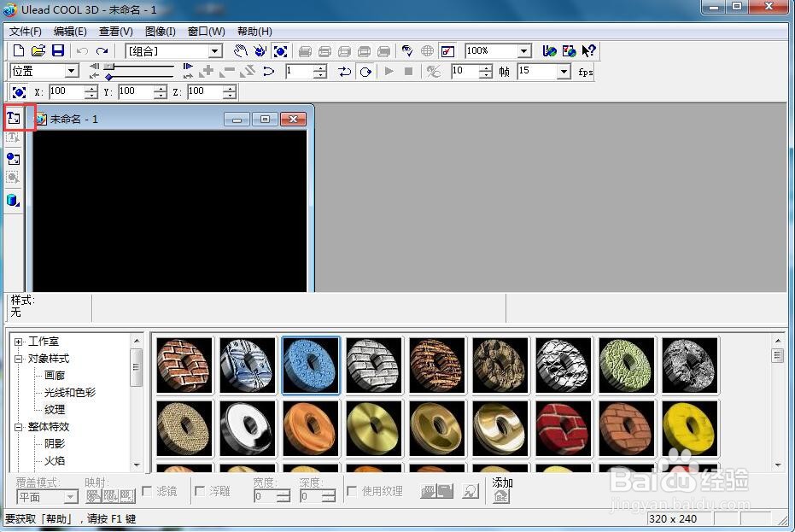Remove the key frame with minus icon
Image resolution: width=795 pixels, height=532 pixels.
click(x=226, y=71)
